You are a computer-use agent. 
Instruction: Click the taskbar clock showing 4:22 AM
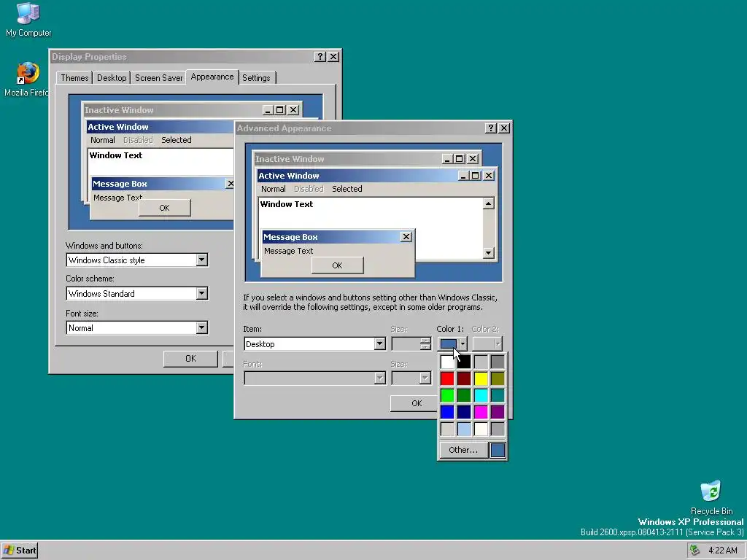[x=722, y=551]
